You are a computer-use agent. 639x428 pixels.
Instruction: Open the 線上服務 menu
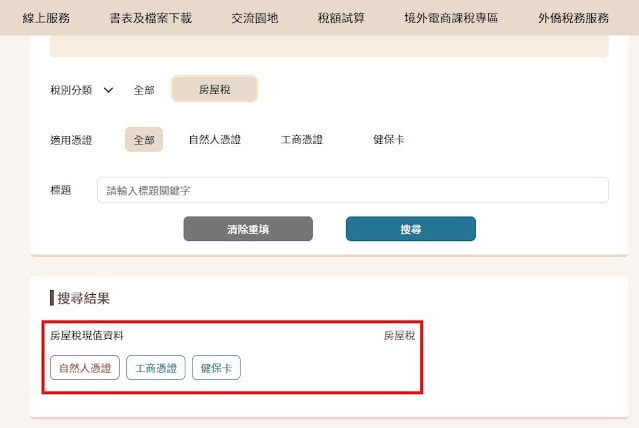46,18
